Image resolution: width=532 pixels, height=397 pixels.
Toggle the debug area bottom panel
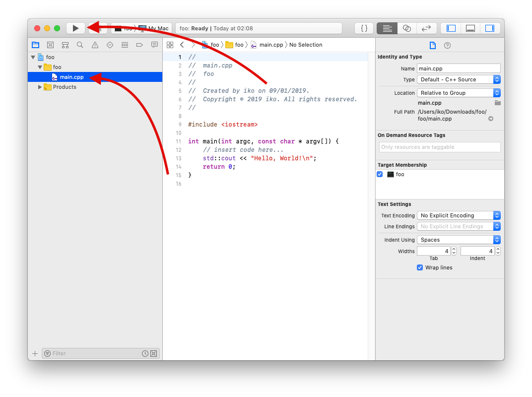coord(470,28)
